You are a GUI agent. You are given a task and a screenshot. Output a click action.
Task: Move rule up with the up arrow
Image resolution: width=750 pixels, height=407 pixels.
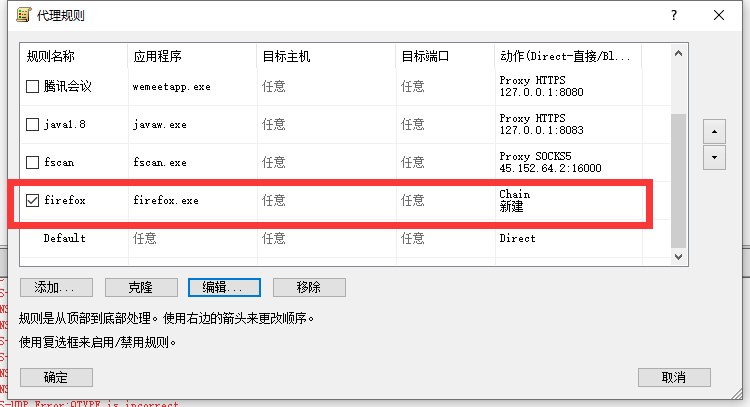pos(714,131)
